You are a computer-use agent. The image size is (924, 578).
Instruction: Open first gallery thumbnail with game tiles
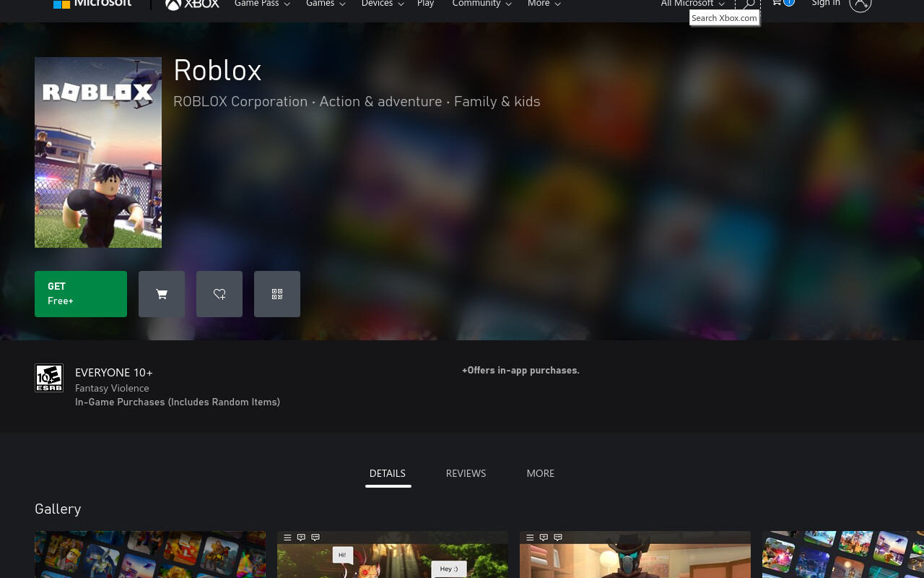pos(150,555)
